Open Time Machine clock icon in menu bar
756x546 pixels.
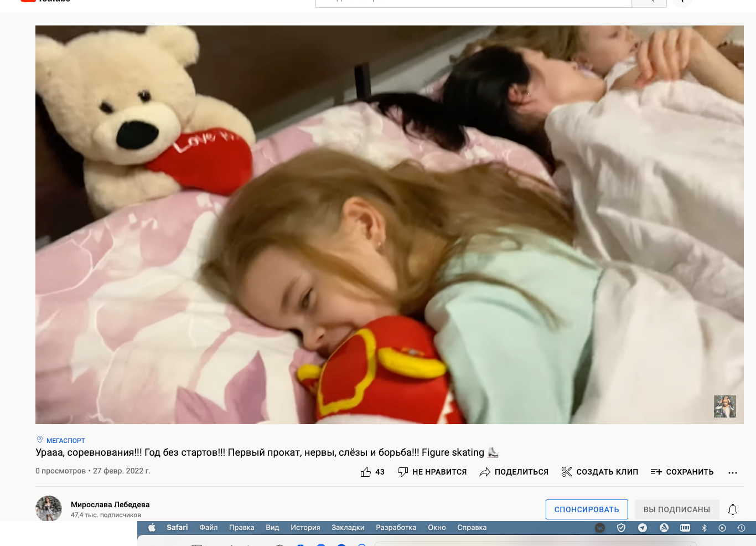tap(741, 528)
